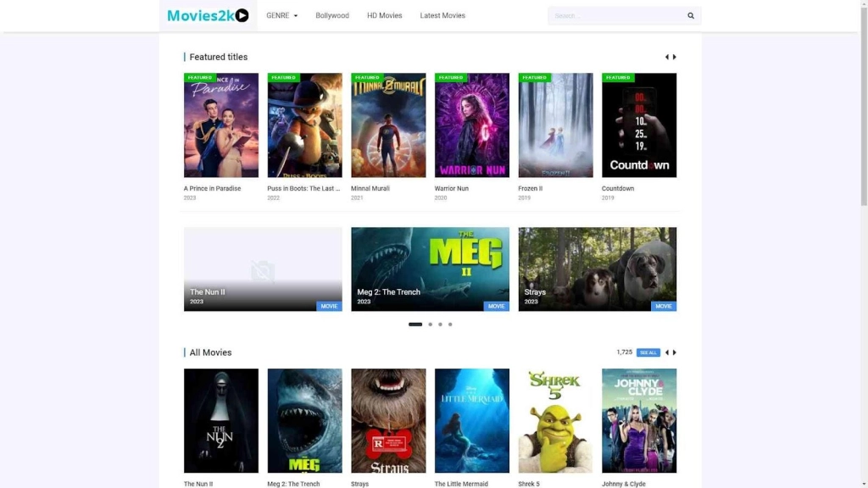Select the second carousel dot
Viewport: 868px width, 488px height.
click(x=430, y=324)
